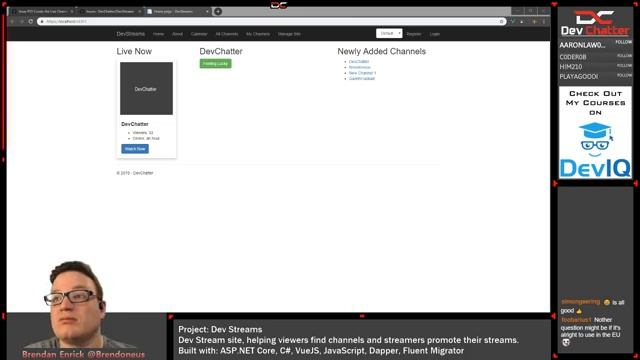
Task: Click the DevChatter live stream thumbnail
Action: click(146, 88)
